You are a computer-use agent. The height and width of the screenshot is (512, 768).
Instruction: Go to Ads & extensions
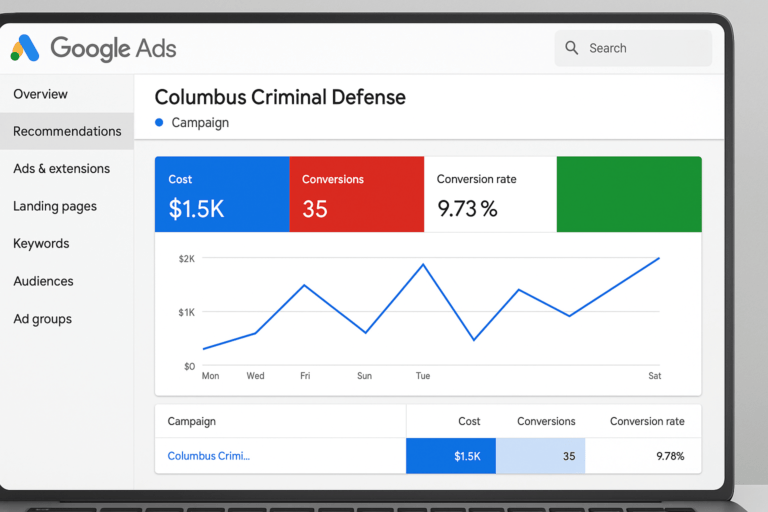click(x=62, y=169)
